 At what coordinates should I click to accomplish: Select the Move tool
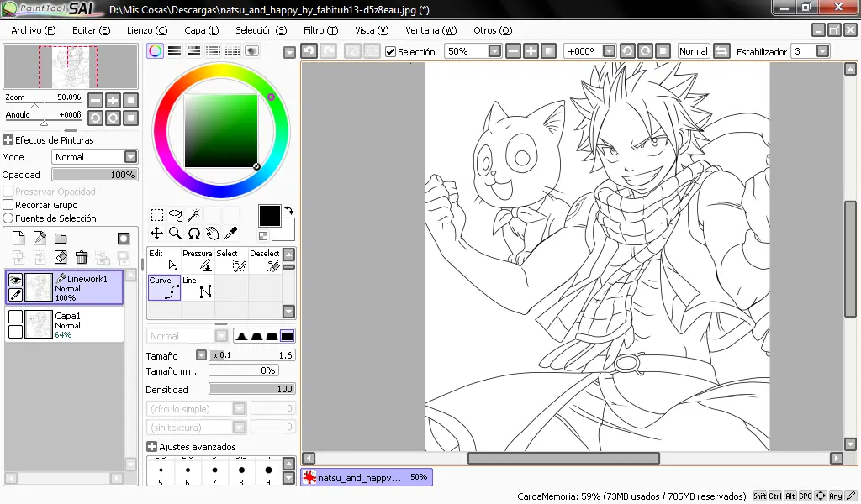tap(157, 234)
